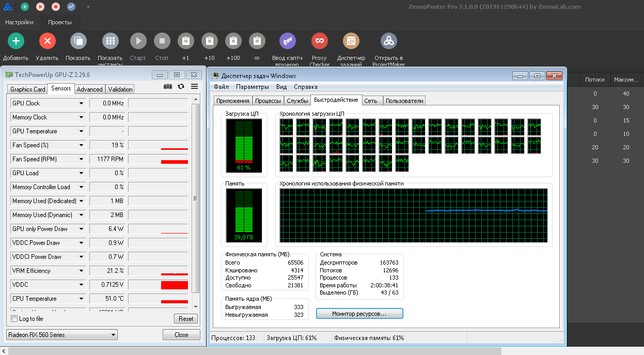Enable the Log to file checkbox
644x355 pixels.
pyautogui.click(x=14, y=319)
